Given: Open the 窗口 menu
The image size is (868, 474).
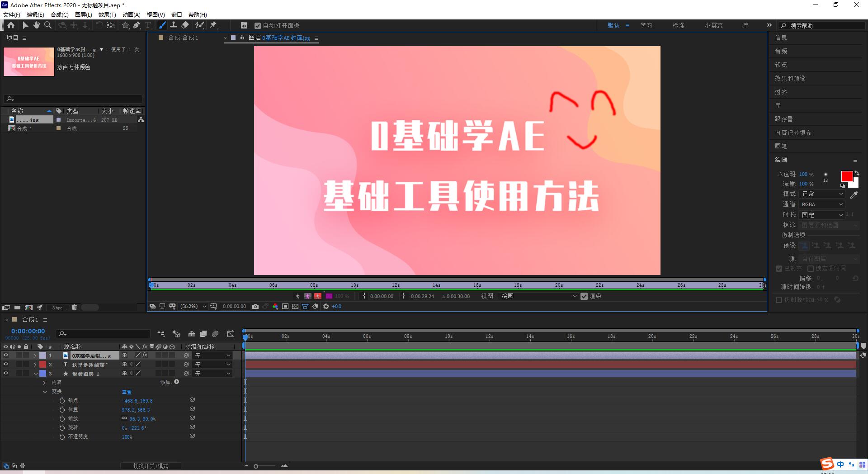Looking at the screenshot, I should point(177,14).
